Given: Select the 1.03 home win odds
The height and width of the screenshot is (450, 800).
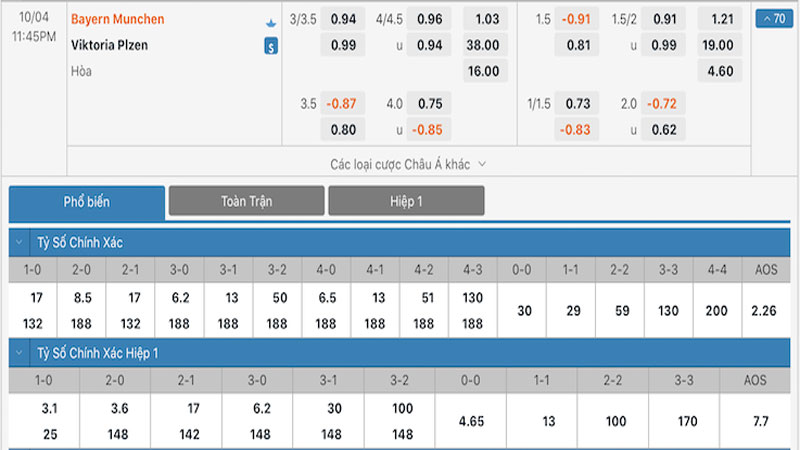Looking at the screenshot, I should click(488, 19).
